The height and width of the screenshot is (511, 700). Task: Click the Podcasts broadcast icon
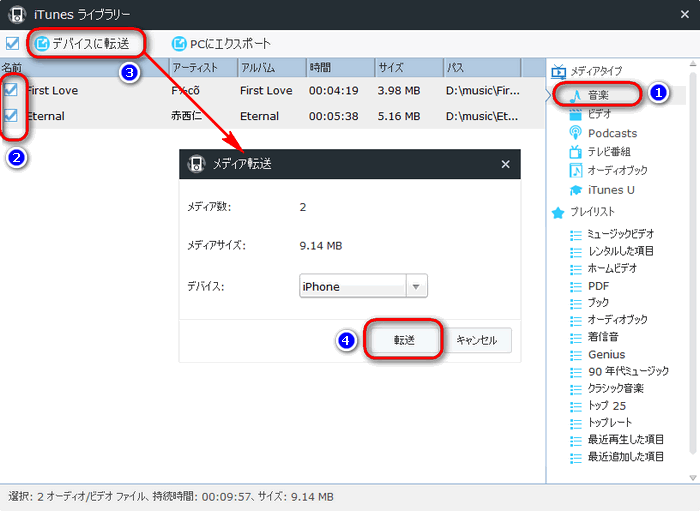[x=575, y=133]
